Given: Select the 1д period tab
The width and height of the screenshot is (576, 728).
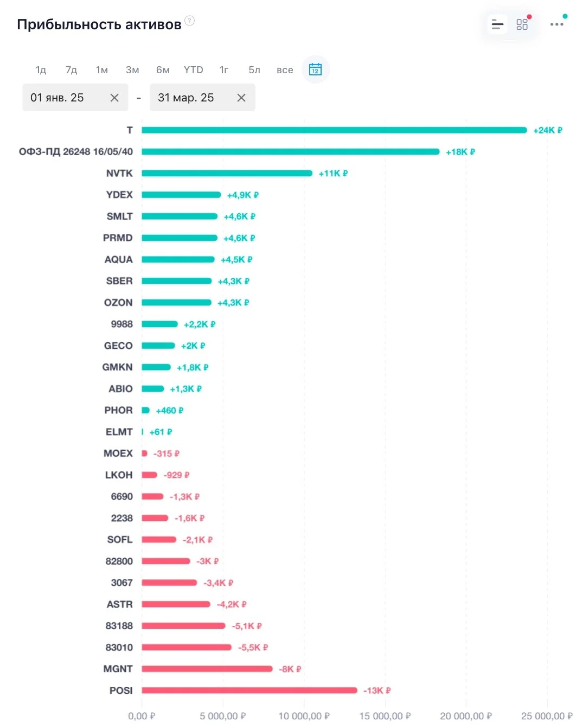Looking at the screenshot, I should click(41, 70).
